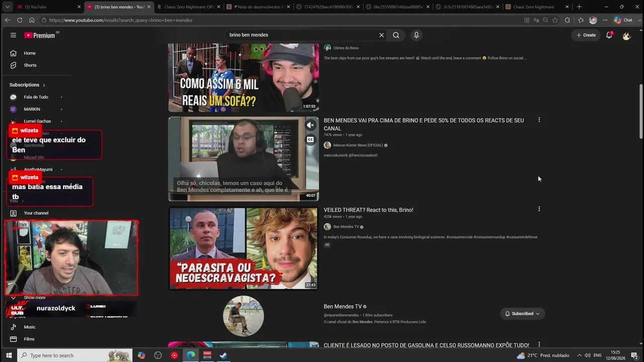
Task: Open browser extensions puzzle icon
Action: tap(568, 20)
